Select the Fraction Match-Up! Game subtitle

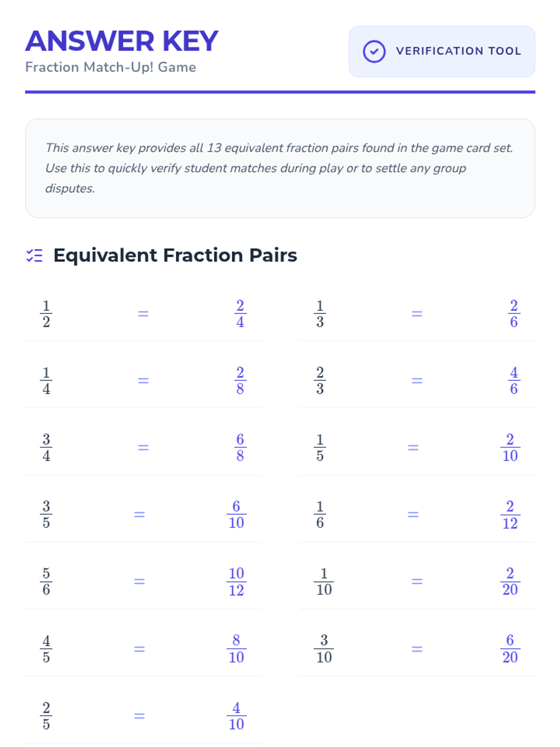click(x=111, y=67)
